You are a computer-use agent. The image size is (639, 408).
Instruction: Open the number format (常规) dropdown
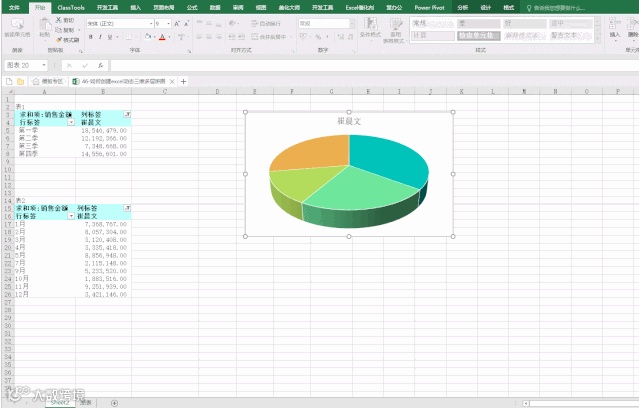[x=352, y=24]
